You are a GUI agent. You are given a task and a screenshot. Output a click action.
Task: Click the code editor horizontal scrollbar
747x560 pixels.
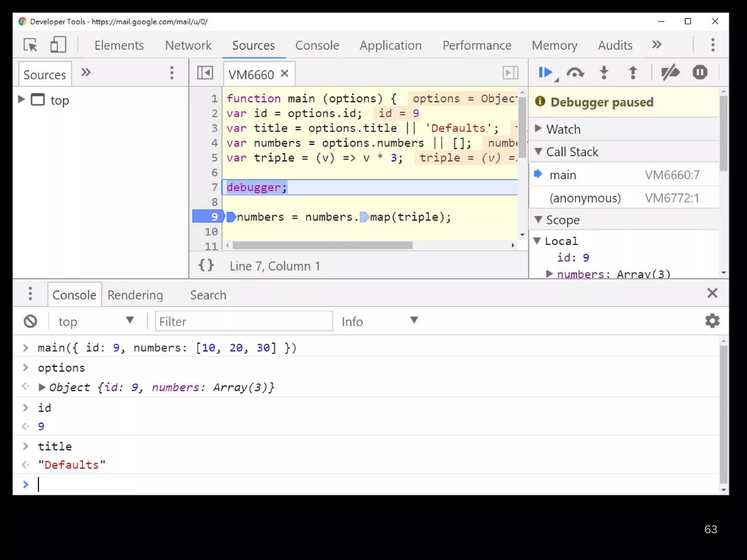tap(322, 245)
